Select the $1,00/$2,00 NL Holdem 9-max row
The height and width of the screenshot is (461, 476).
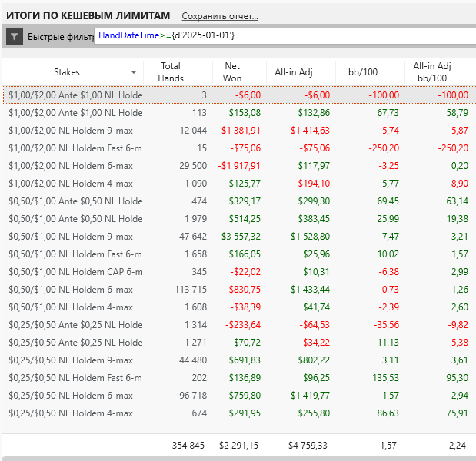[71, 130]
